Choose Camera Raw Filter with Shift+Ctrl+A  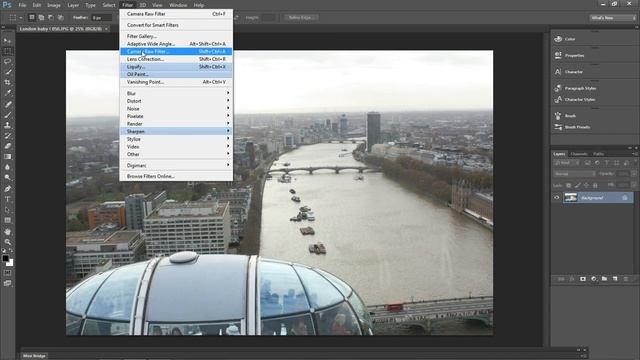(x=176, y=51)
